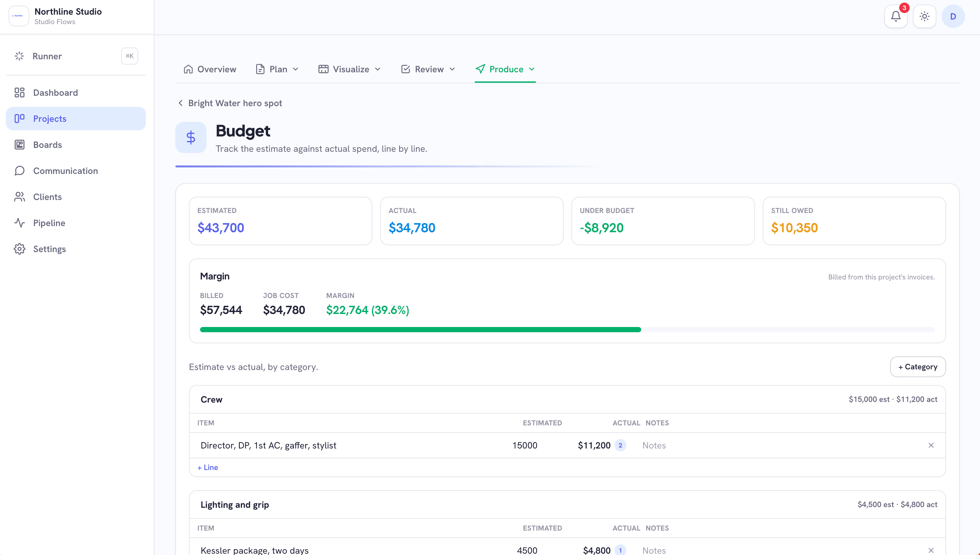Screen dimensions: 980x555
Task: Click the Lighting and grip category header
Action: [235, 505]
